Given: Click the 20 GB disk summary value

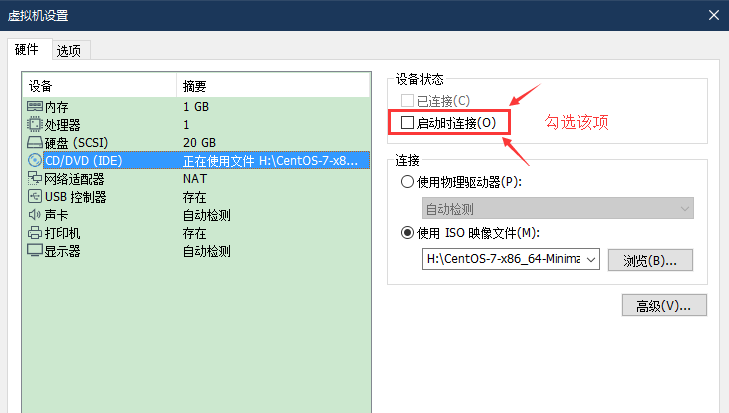Looking at the screenshot, I should (x=199, y=143).
